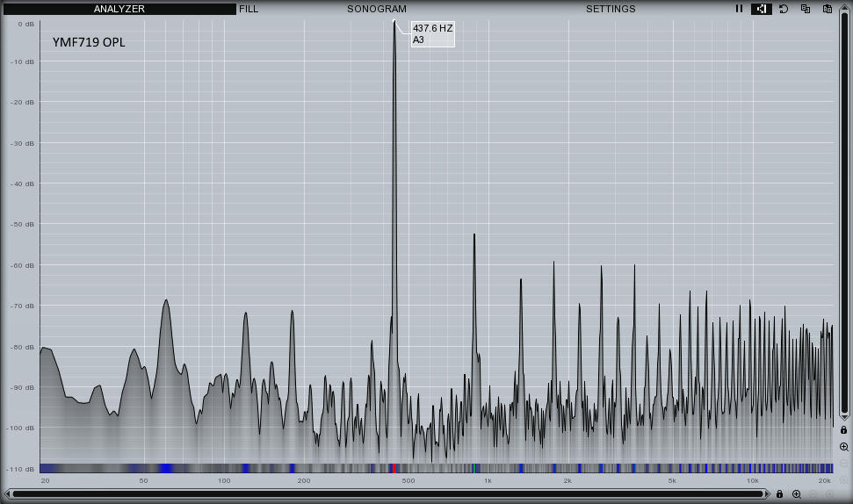Click the -40 dB axis label
This screenshot has height=504, width=853.
click(x=22, y=184)
